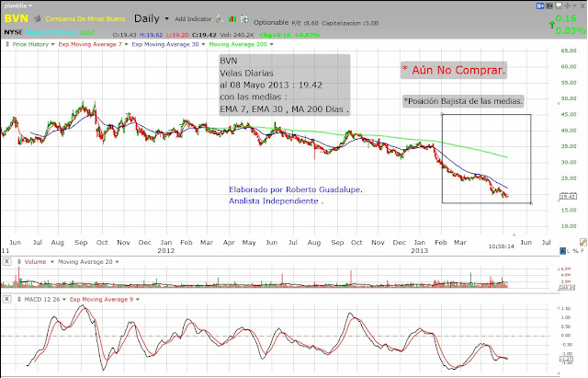Screen dimensions: 588x378
Task: Toggle the L log scale button
Action: (x=570, y=251)
